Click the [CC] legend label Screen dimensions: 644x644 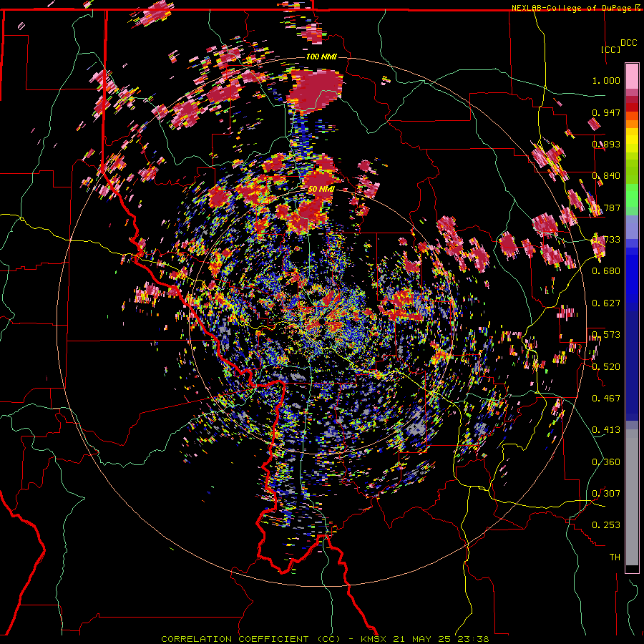[x=610, y=49]
